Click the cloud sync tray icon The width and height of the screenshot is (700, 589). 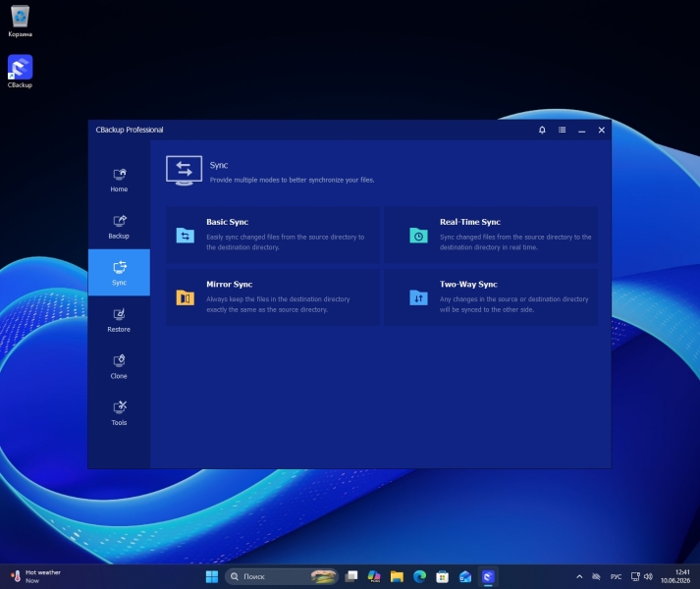pyautogui.click(x=596, y=576)
